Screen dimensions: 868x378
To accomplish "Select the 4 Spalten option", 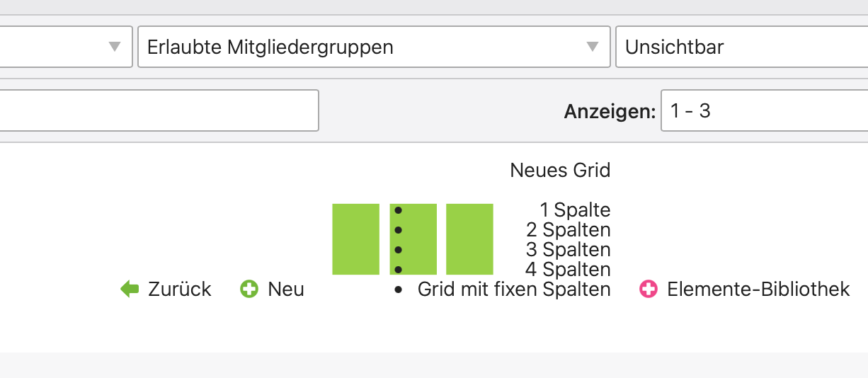I will [x=568, y=270].
